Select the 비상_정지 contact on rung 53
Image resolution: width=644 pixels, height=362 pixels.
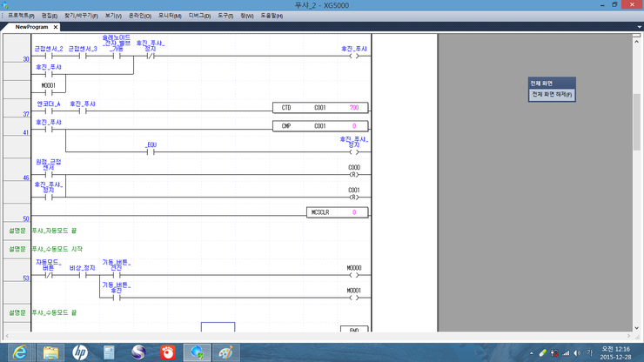83,275
